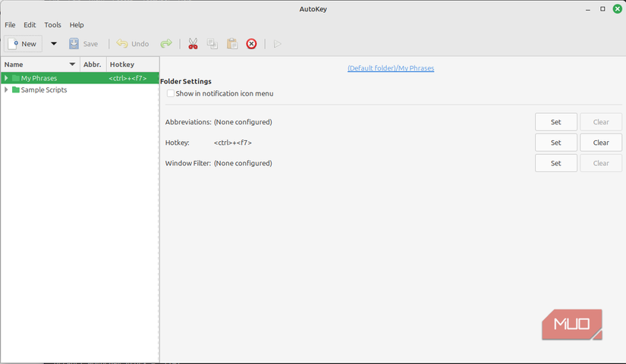Maximize the AutoKey window
The width and height of the screenshot is (626, 364).
(x=602, y=9)
